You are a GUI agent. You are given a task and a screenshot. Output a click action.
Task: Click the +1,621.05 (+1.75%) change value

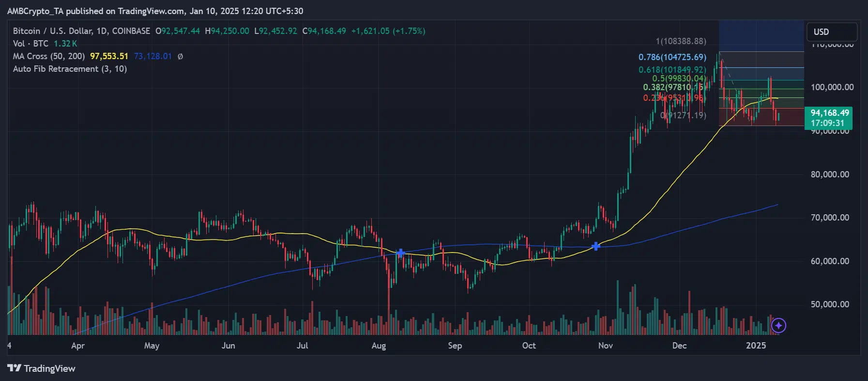(x=388, y=31)
